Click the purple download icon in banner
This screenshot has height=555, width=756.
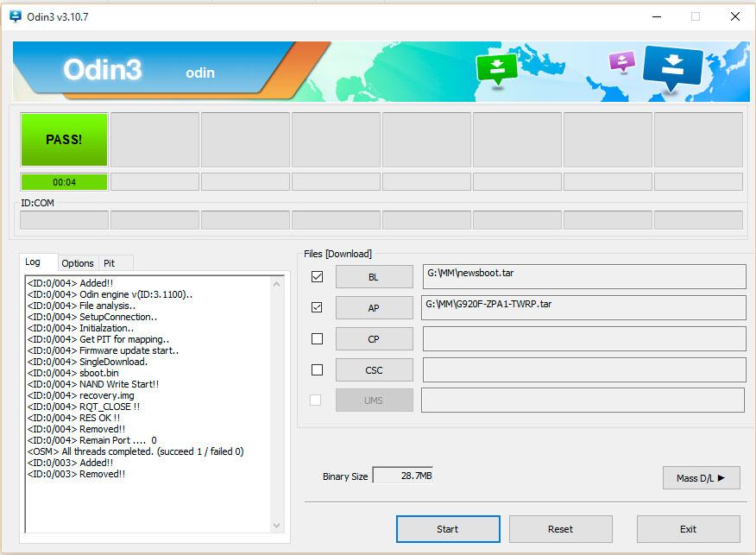point(622,61)
